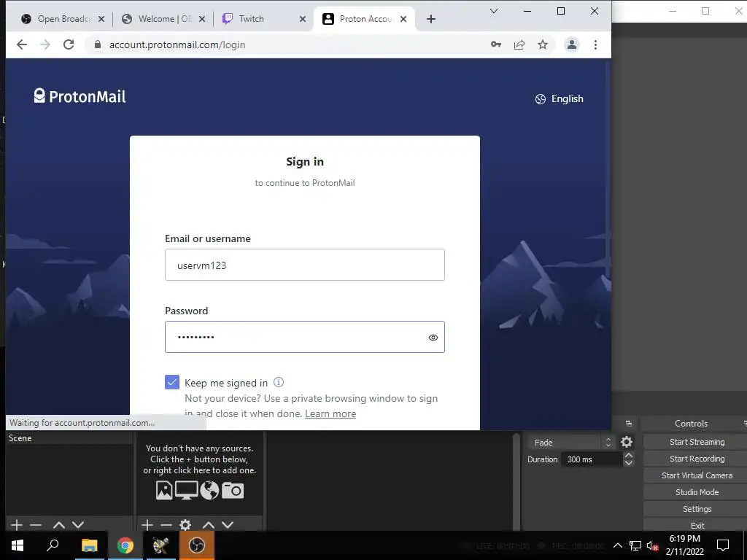Reveal password with the eye icon

point(433,338)
